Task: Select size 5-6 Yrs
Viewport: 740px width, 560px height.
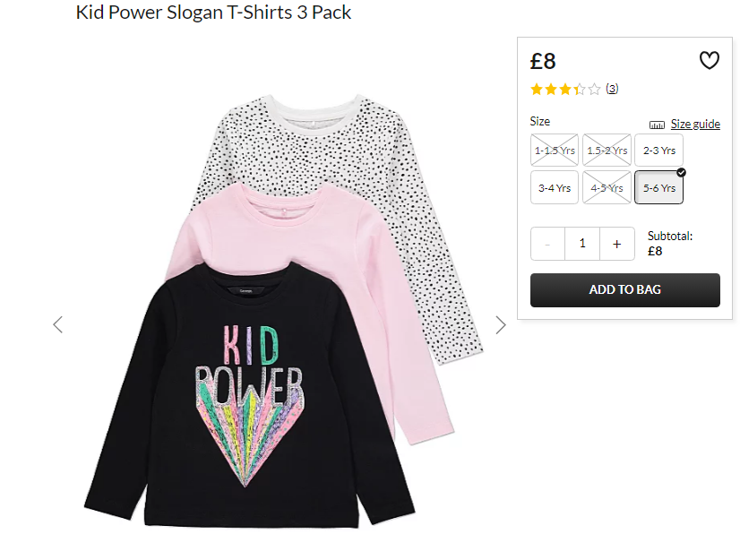Action: 658,187
